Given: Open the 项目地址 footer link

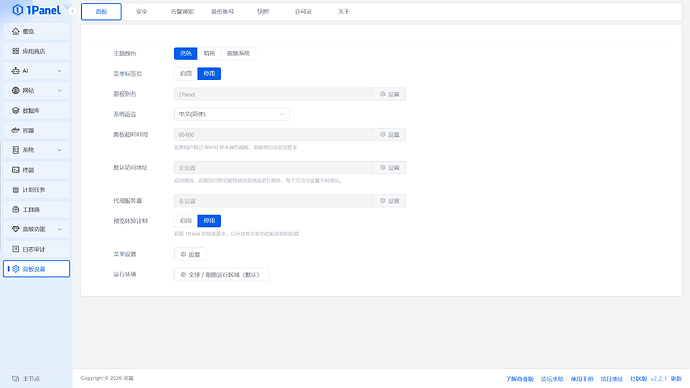Looking at the screenshot, I should (612, 379).
